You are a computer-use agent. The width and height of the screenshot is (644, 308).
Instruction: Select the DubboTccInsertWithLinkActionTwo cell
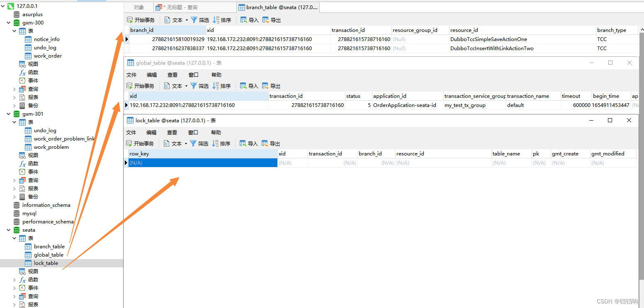pos(522,49)
